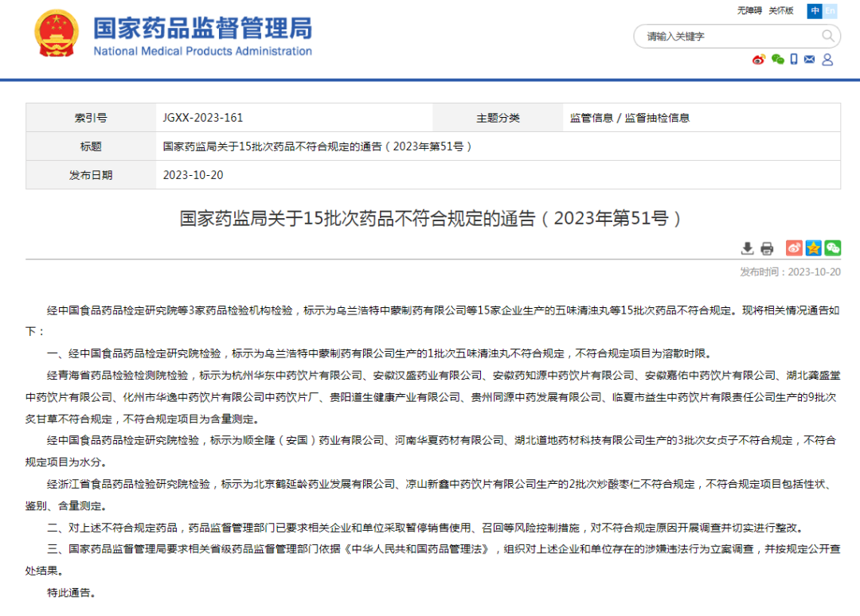Click 监管信息 / 监督抽检信息 category text

[630, 118]
